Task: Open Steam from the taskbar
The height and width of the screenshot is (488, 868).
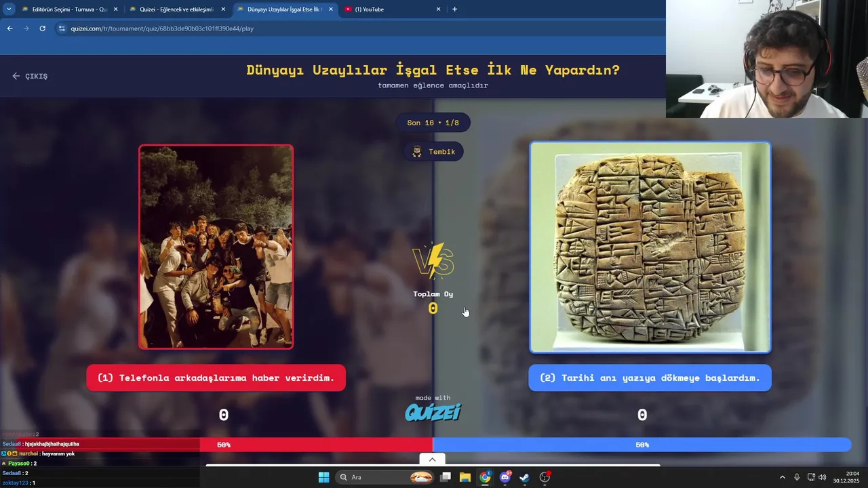Action: 524,477
